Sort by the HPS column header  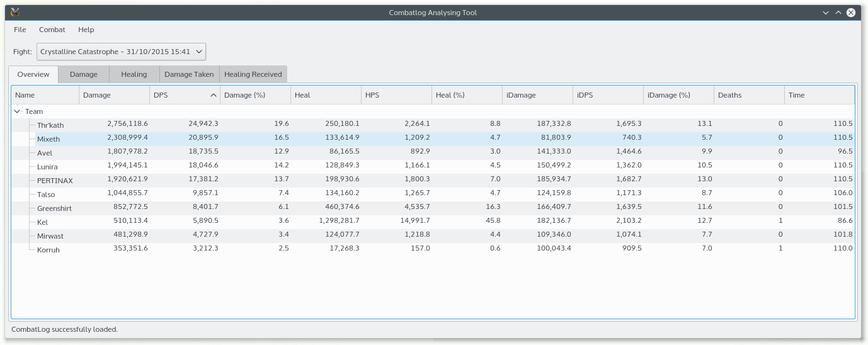396,95
